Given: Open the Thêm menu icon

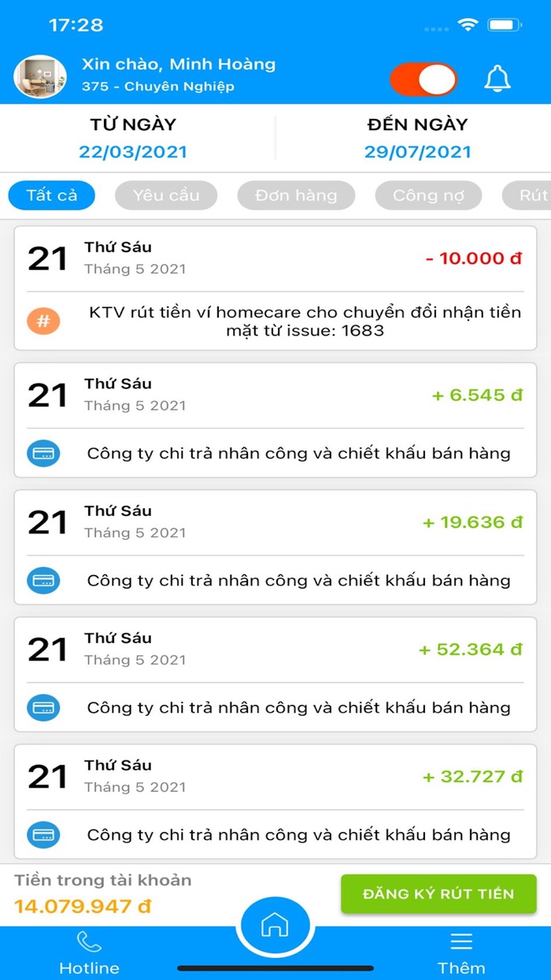Looking at the screenshot, I should (x=461, y=942).
